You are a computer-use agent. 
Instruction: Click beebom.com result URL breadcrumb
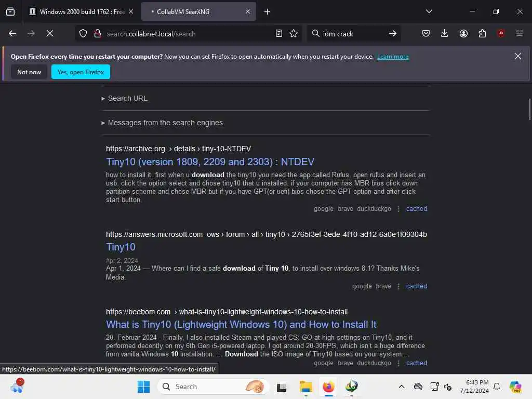point(227,312)
